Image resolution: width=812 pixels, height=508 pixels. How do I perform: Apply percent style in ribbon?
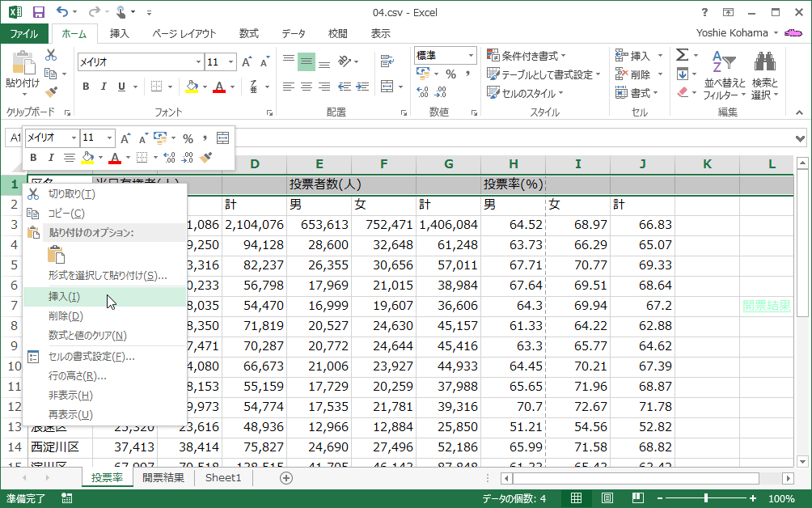(451, 74)
